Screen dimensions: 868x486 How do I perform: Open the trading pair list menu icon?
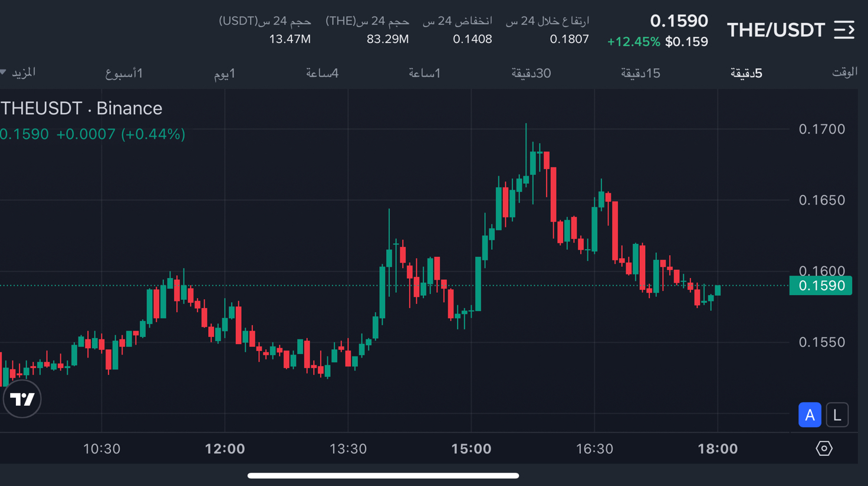pos(844,29)
